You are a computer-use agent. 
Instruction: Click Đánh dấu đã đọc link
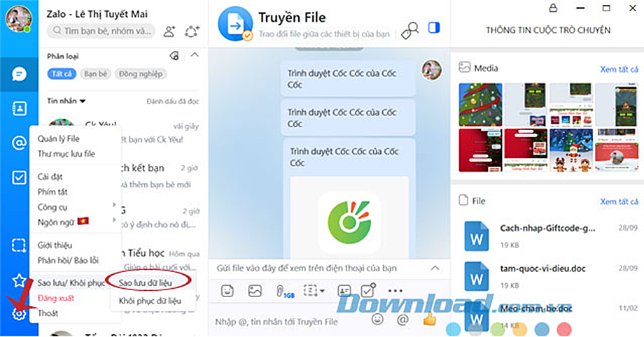(172, 101)
